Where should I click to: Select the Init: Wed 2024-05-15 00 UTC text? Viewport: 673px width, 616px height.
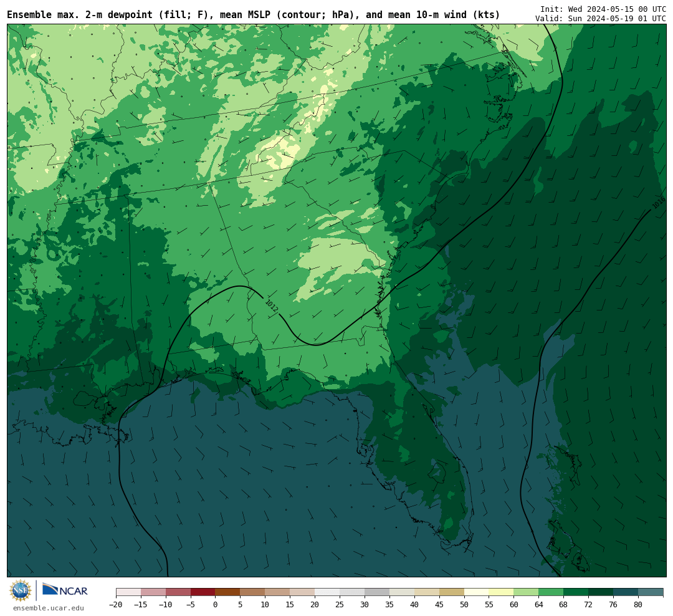click(x=603, y=9)
